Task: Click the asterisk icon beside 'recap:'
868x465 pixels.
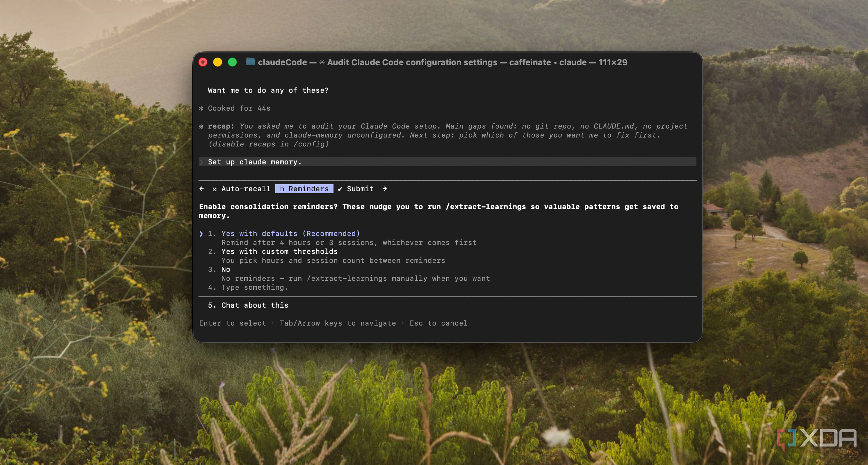Action: click(x=201, y=126)
